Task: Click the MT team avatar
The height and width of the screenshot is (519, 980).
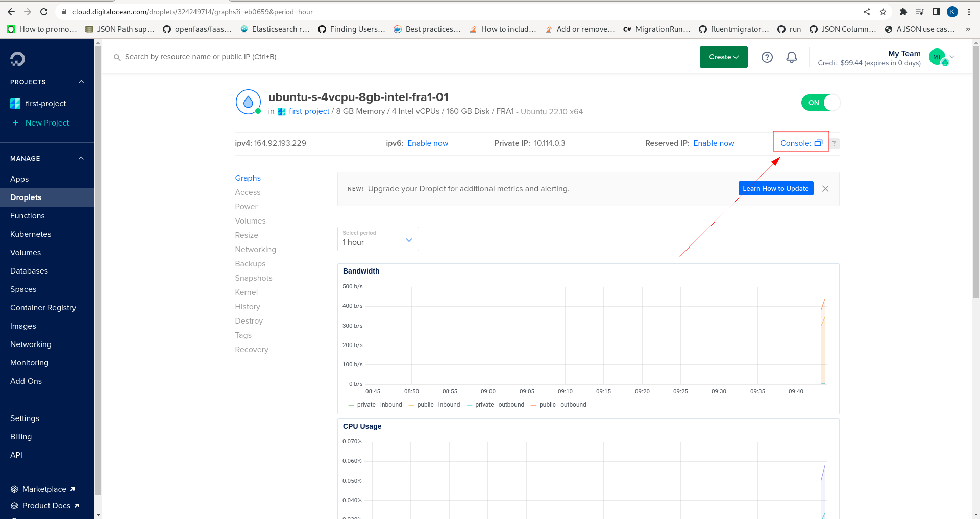Action: [x=937, y=57]
